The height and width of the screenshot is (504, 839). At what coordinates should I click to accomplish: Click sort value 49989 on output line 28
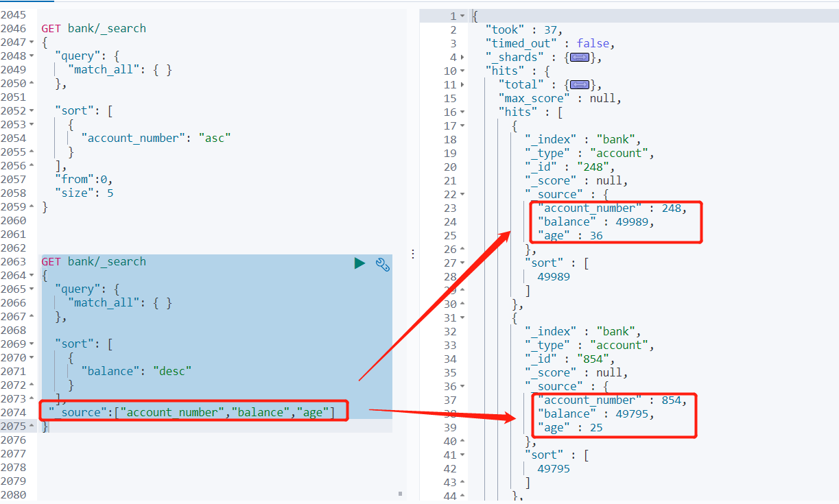click(x=554, y=277)
